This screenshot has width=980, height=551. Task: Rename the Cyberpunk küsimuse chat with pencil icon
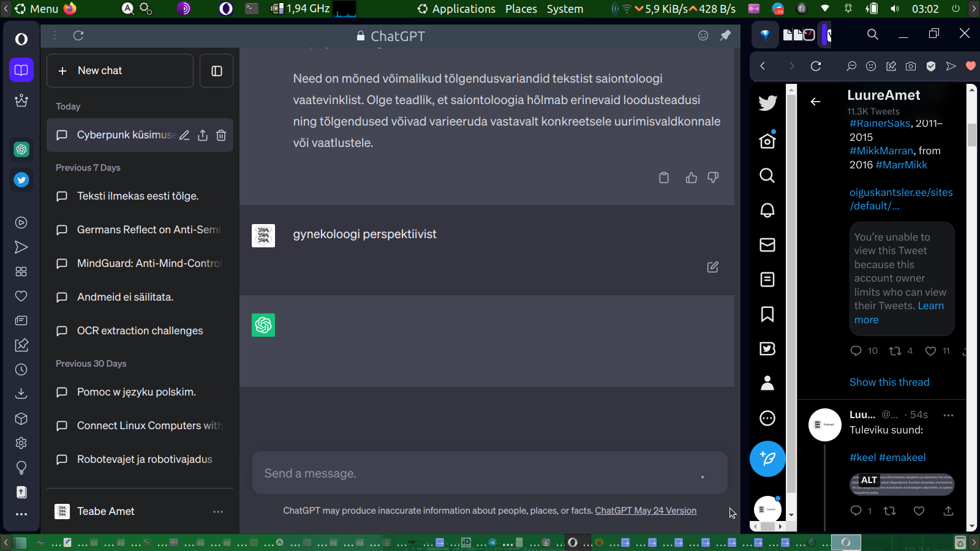[184, 135]
